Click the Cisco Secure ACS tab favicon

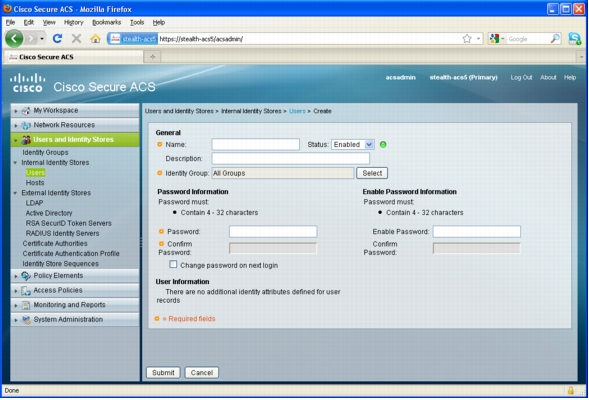(13, 57)
